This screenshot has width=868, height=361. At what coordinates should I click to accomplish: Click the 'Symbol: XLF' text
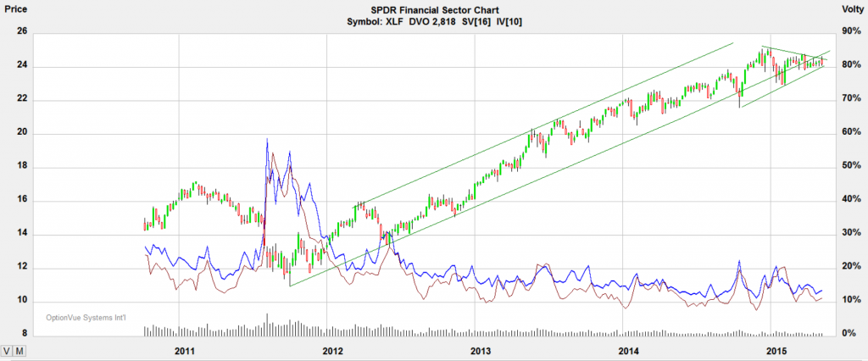click(x=375, y=22)
